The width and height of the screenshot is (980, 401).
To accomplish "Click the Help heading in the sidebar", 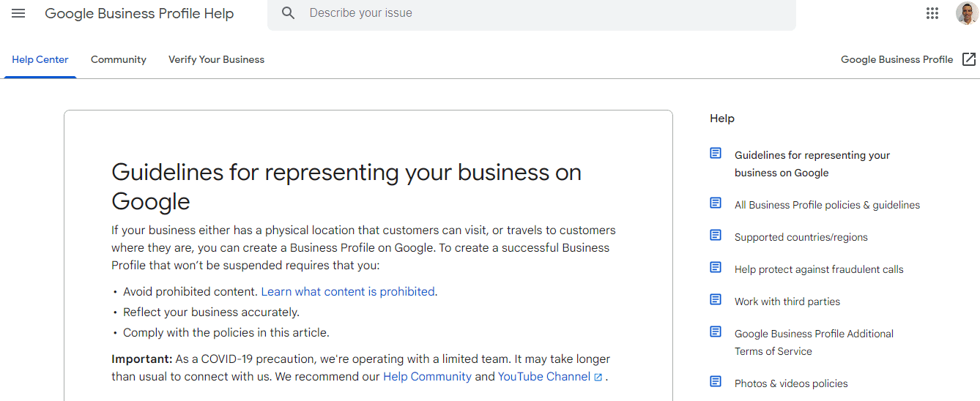I will (722, 119).
